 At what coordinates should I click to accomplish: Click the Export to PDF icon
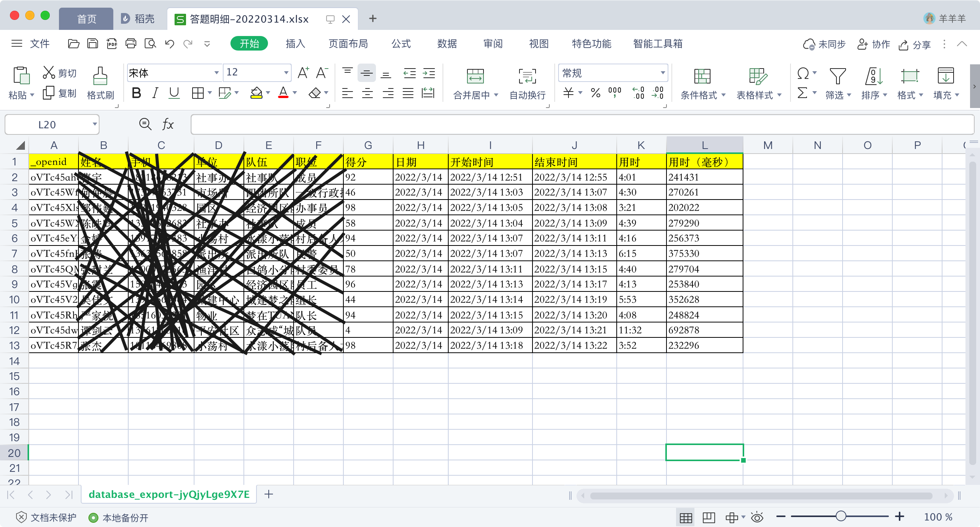pyautogui.click(x=112, y=44)
